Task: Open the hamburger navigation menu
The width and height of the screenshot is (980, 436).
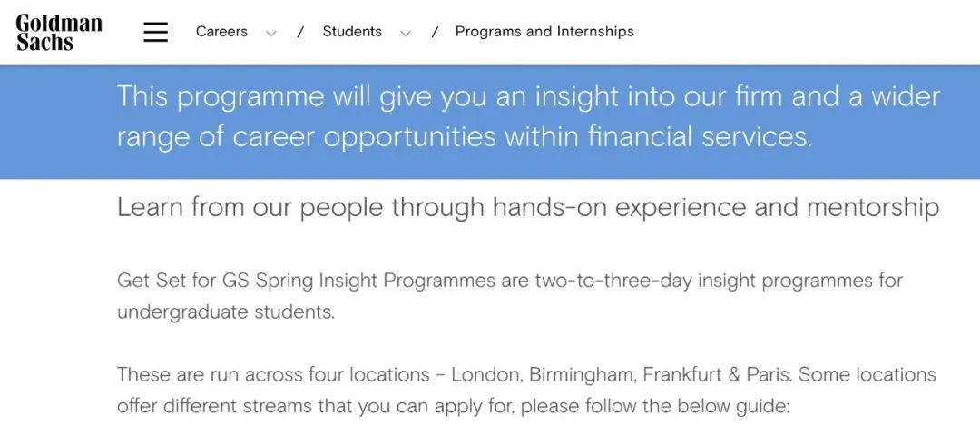Action: (x=156, y=32)
